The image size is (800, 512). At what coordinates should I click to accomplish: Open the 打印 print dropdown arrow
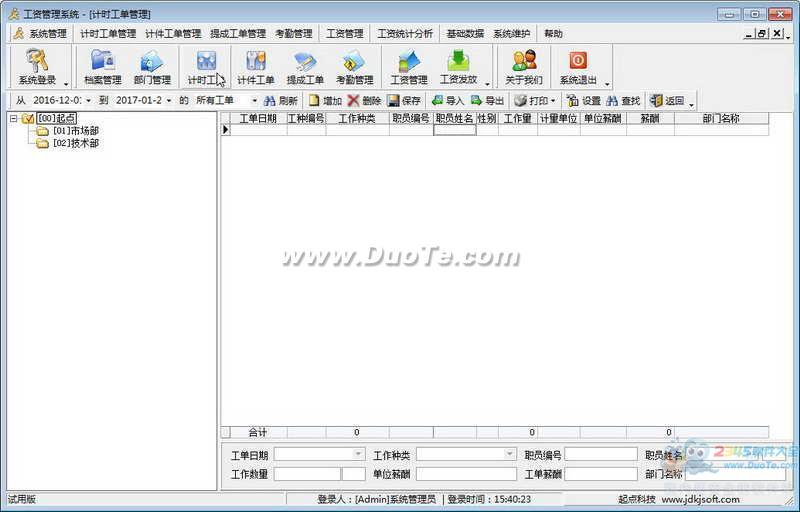point(553,101)
